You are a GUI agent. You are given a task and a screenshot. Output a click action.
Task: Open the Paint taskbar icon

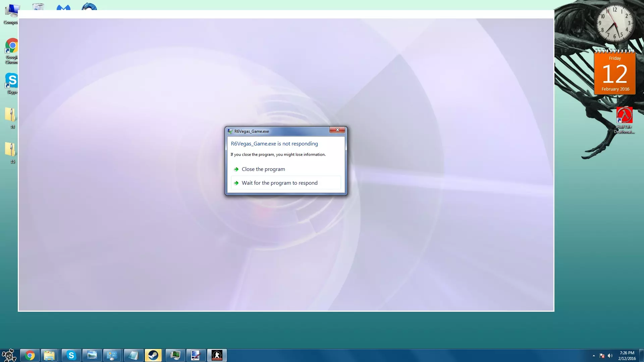(x=196, y=355)
